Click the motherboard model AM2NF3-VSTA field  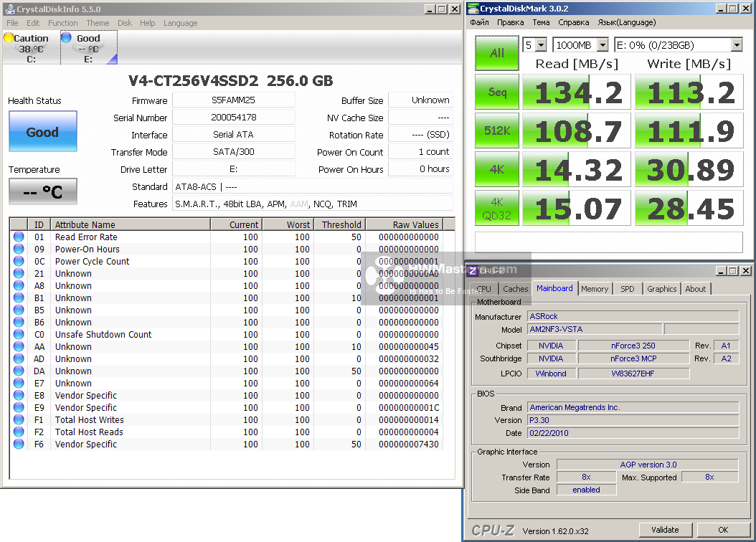[595, 329]
